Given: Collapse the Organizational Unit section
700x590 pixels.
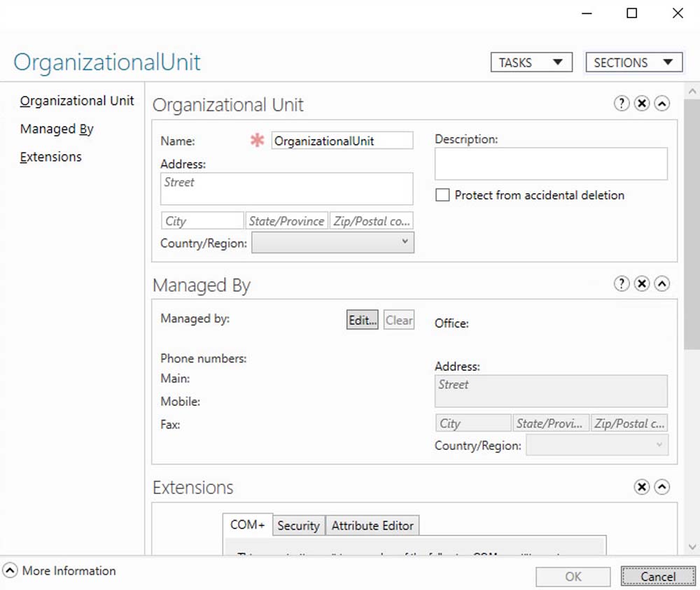Looking at the screenshot, I should (x=661, y=104).
